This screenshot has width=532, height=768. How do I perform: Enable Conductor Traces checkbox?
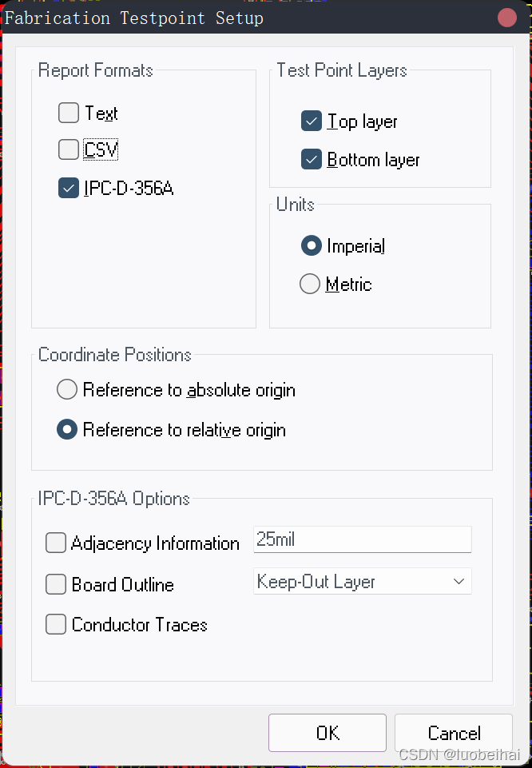pos(56,624)
